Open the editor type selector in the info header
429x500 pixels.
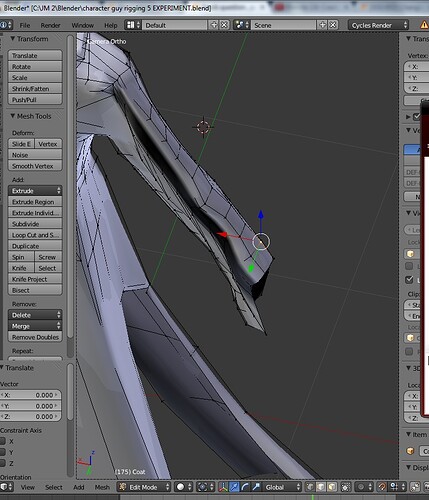pos(5,25)
